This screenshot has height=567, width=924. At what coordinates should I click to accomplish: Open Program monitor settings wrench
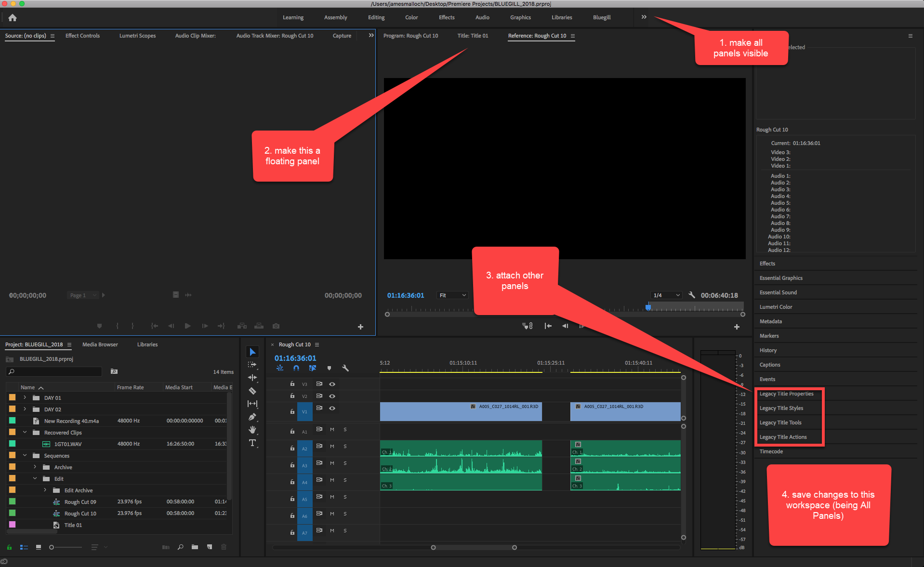click(692, 295)
